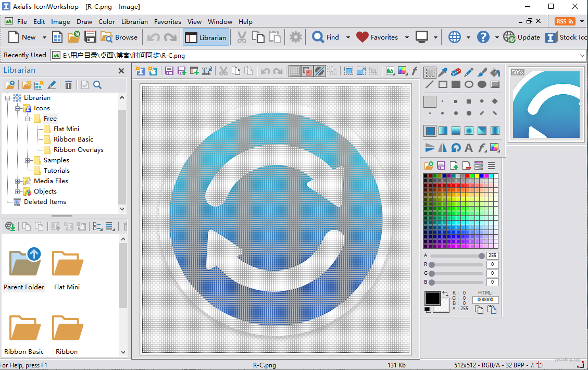Expand the Media Files tree node

(18, 181)
